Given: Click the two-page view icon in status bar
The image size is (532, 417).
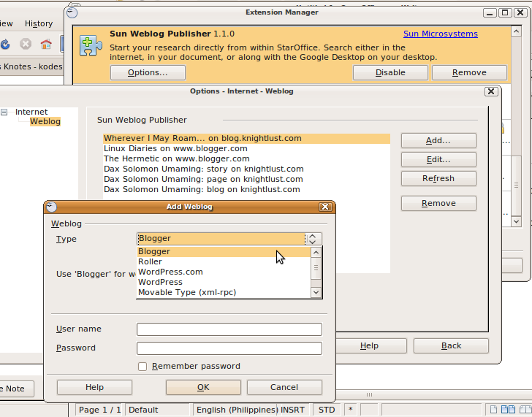Looking at the screenshot, I should (x=509, y=410).
